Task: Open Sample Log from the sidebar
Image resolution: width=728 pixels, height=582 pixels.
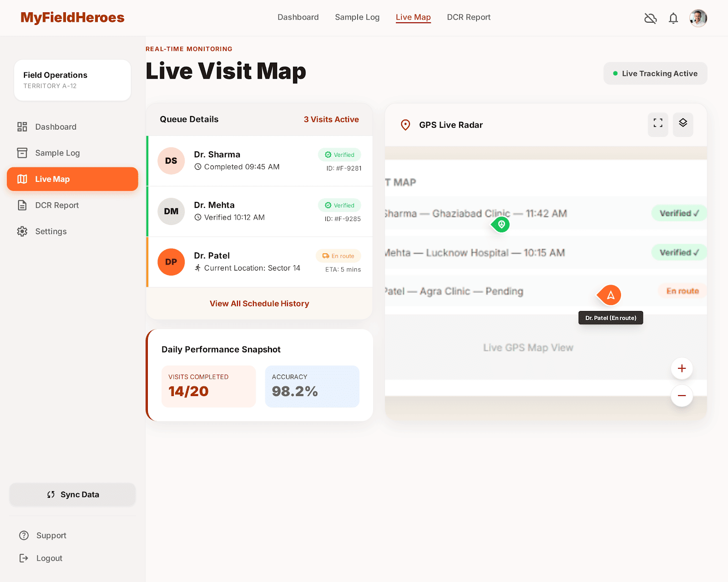Action: [72, 153]
